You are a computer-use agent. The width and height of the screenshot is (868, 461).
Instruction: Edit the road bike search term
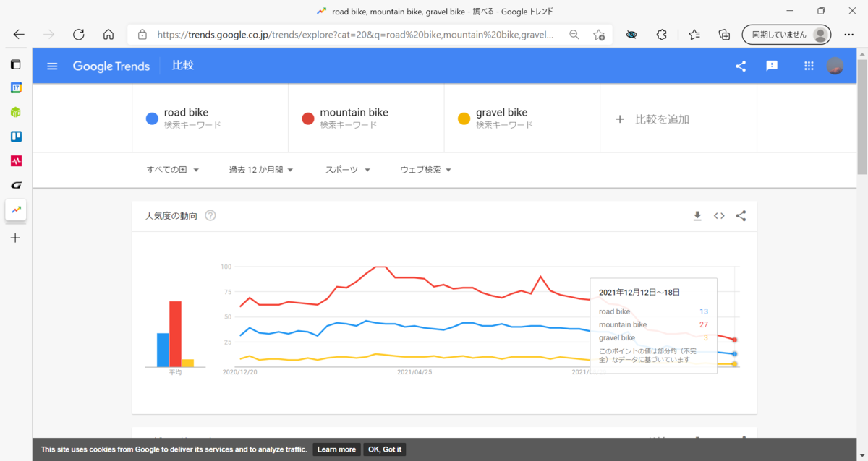210,119
